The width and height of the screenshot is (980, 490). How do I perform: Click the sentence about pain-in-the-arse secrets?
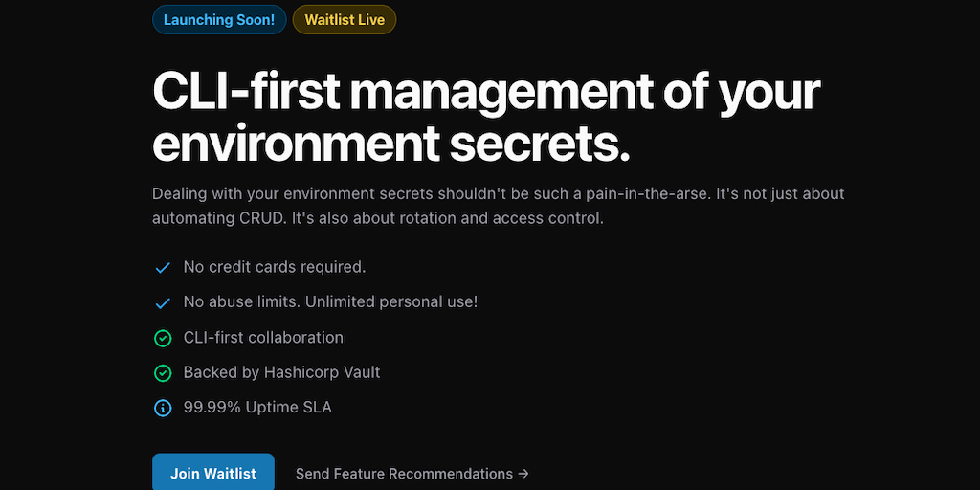tap(431, 193)
